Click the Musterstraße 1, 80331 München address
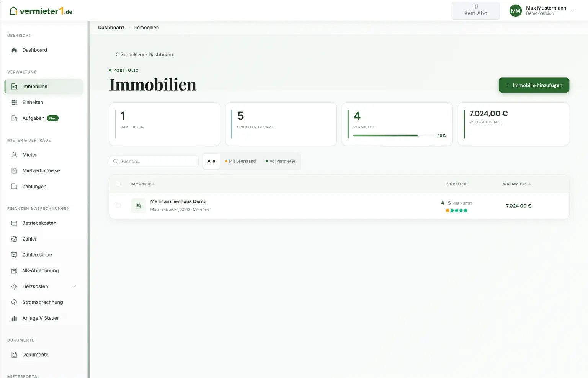The height and width of the screenshot is (378, 588). (180, 210)
